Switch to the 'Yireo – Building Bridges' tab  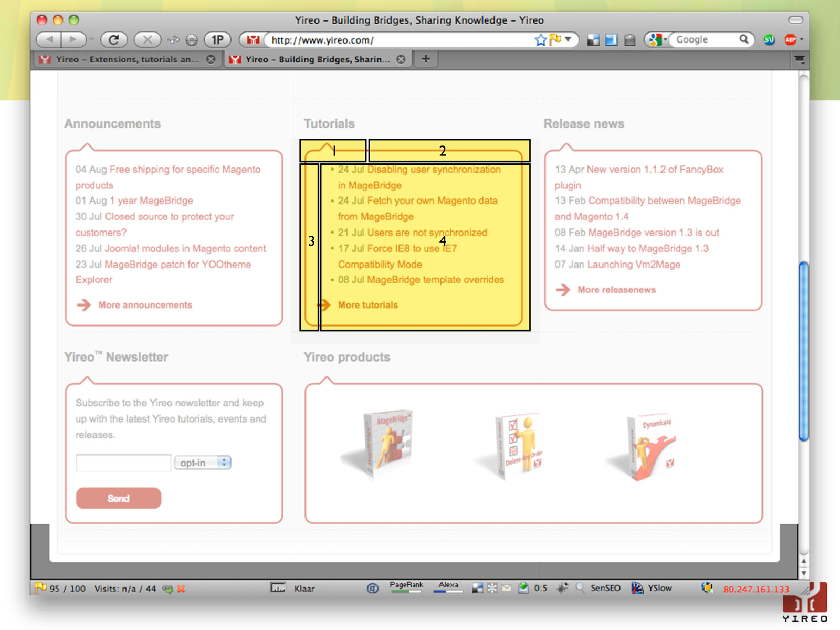[317, 59]
